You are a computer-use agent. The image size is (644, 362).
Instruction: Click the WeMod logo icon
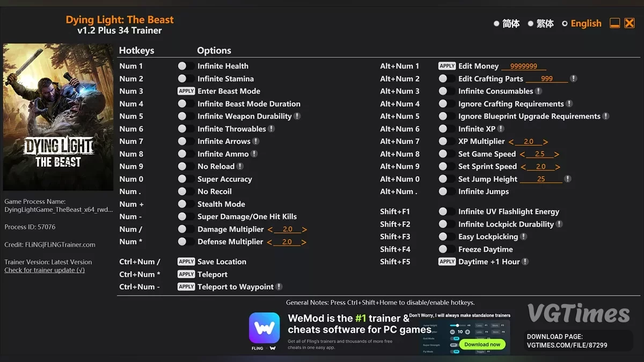click(264, 328)
